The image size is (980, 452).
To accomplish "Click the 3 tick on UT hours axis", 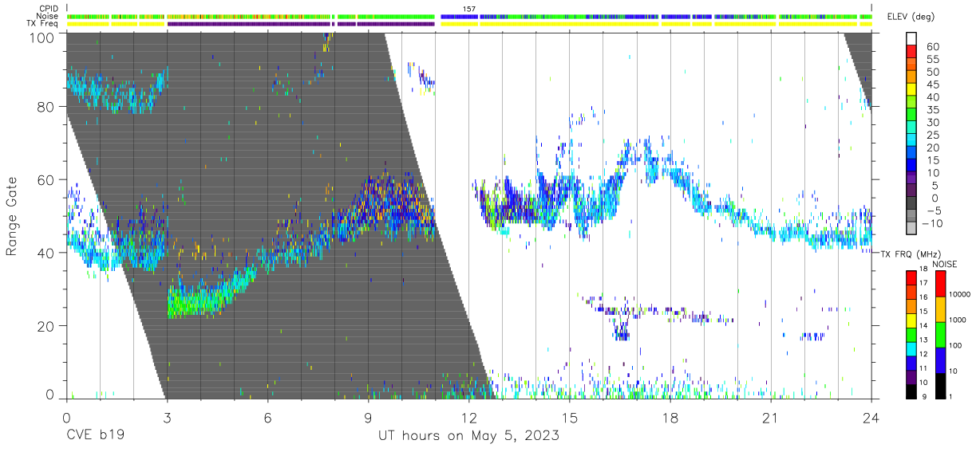I will (167, 417).
